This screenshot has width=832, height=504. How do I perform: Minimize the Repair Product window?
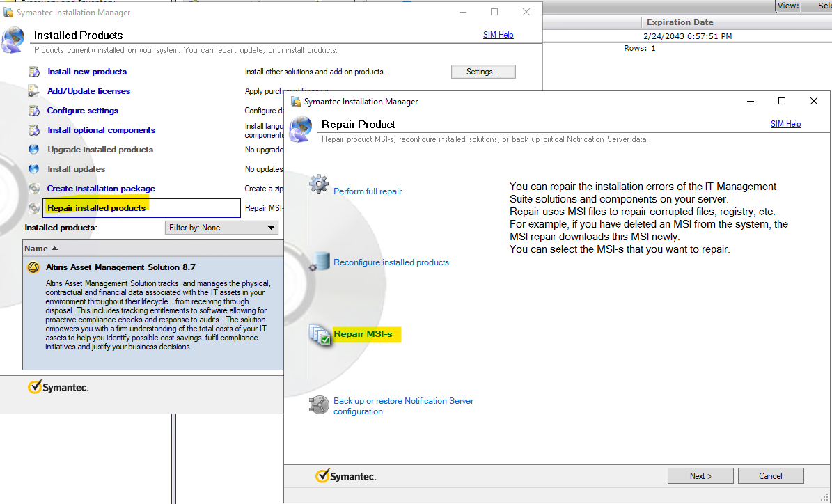(x=751, y=102)
